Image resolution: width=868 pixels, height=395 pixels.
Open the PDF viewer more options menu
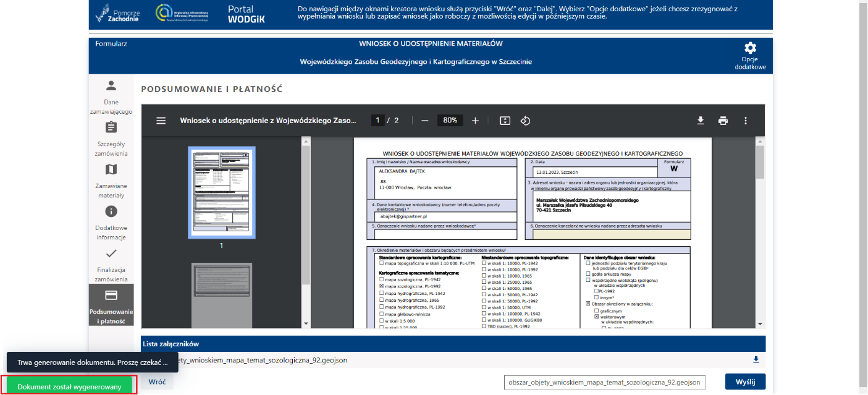(746, 121)
